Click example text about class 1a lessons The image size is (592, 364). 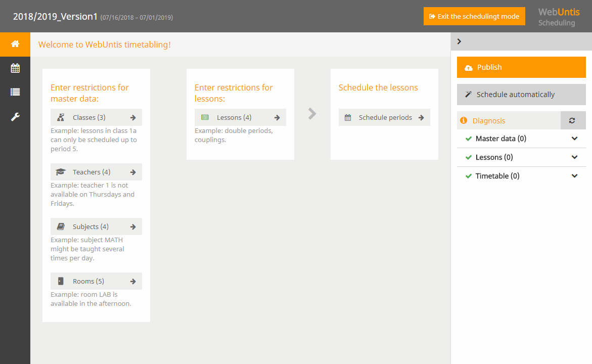[94, 140]
